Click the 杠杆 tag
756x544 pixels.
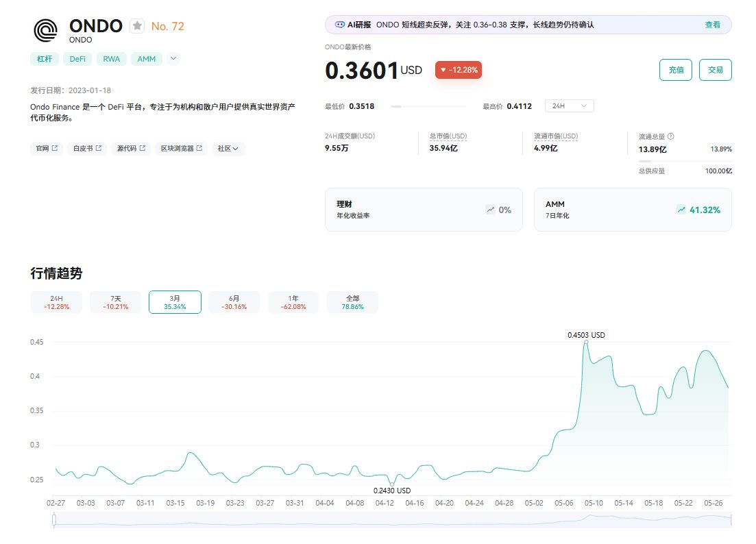(x=45, y=59)
